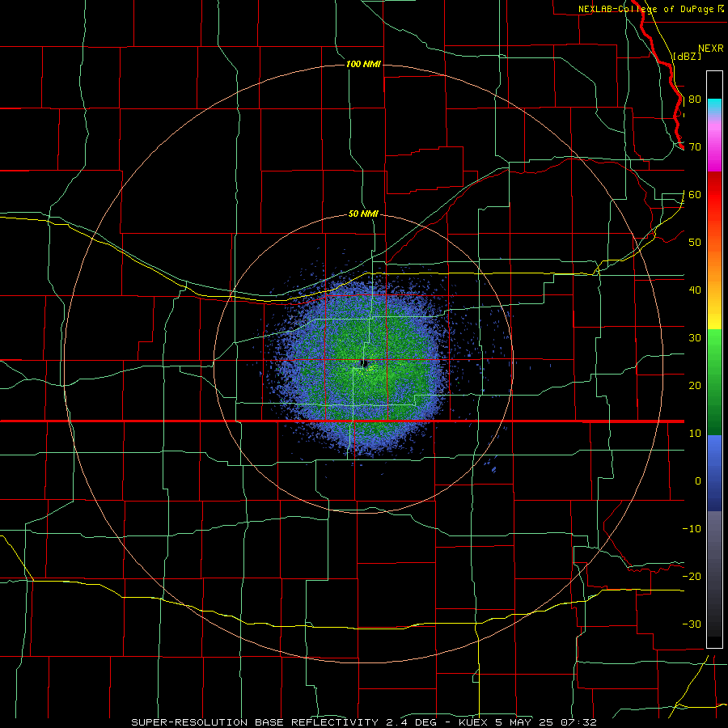The height and width of the screenshot is (728, 728).
Task: Click the 20 value on the dBZ scale
Action: (x=695, y=386)
